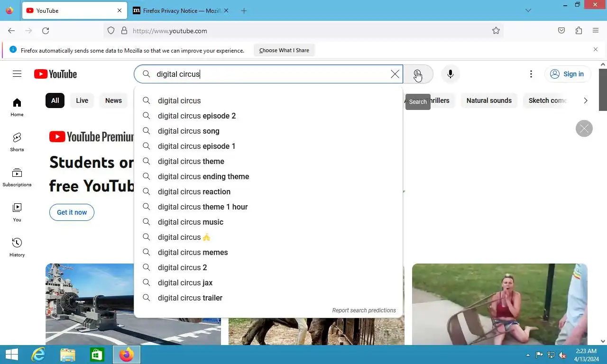The image size is (607, 364).
Task: Choose suggestion 'digital circus 2'
Action: 268,267
